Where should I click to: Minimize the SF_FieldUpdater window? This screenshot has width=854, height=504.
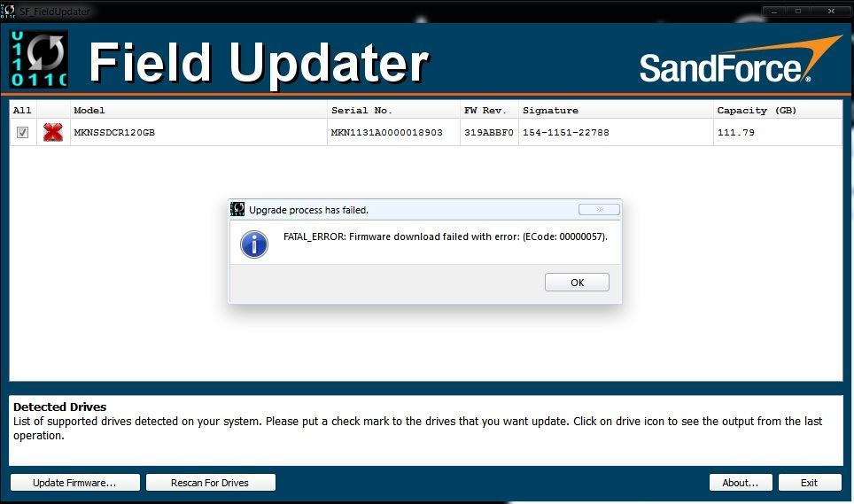pos(774,11)
